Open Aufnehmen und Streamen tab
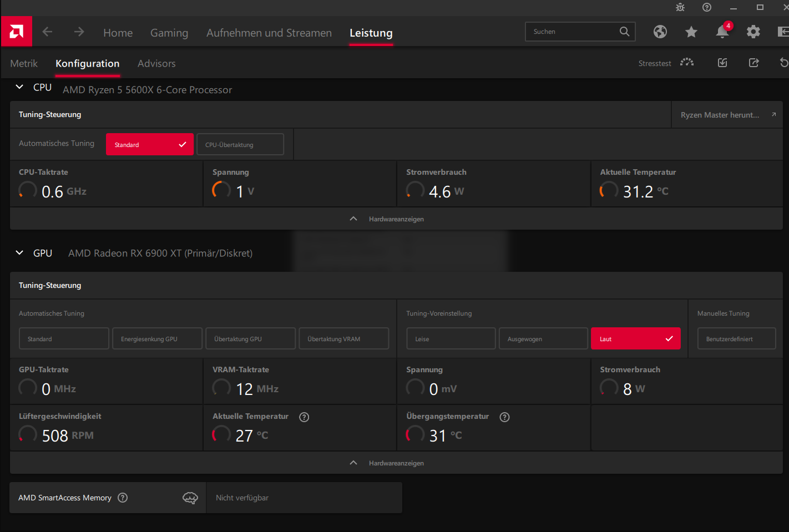789x532 pixels. (269, 33)
